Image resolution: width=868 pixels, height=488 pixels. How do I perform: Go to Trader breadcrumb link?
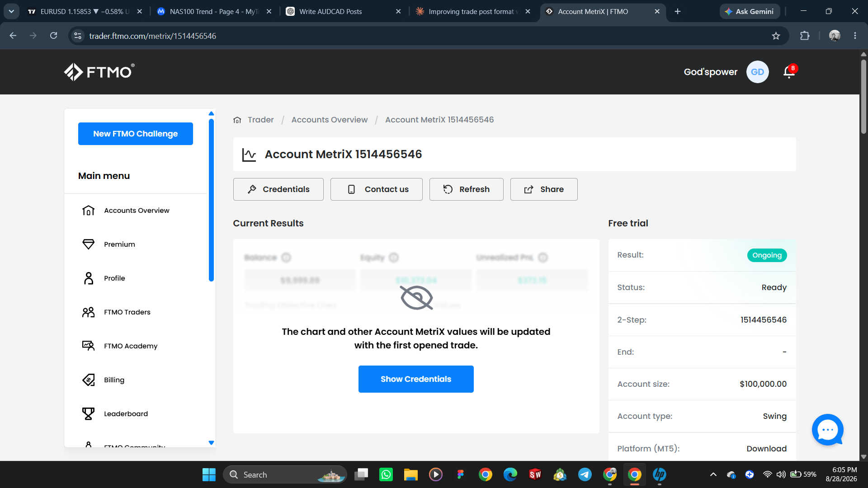pyautogui.click(x=260, y=120)
